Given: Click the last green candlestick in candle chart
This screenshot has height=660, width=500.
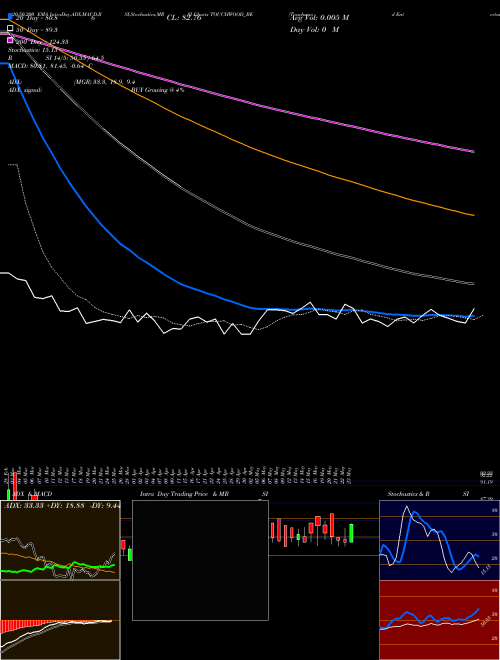Looking at the screenshot, I should 351,533.
